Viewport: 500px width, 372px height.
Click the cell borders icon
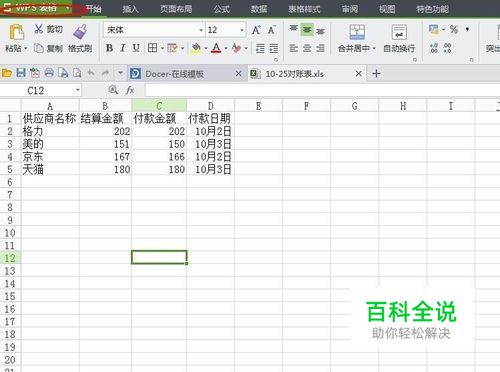pos(152,48)
